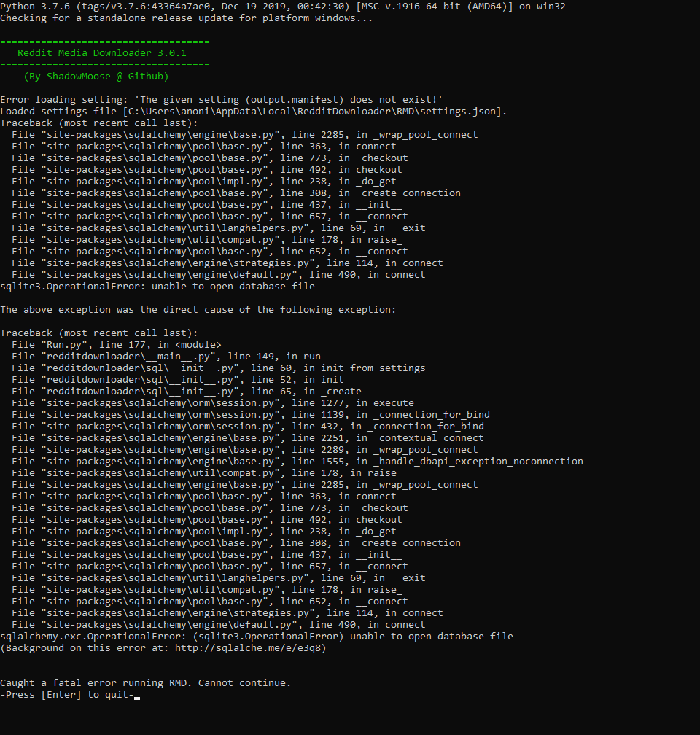Click the http://sqlalche.me/e/e3q8 URL
Viewport: 700px width, 735px height.
tap(248, 648)
